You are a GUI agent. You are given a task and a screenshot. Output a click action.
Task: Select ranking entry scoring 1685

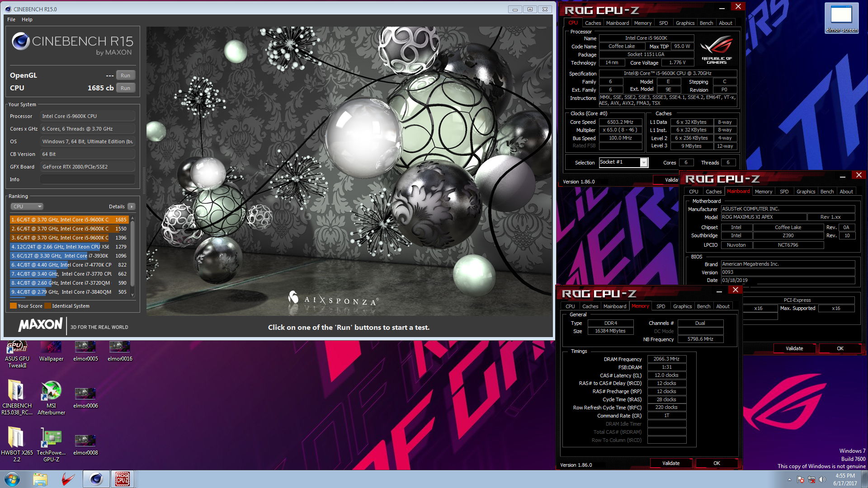click(70, 220)
